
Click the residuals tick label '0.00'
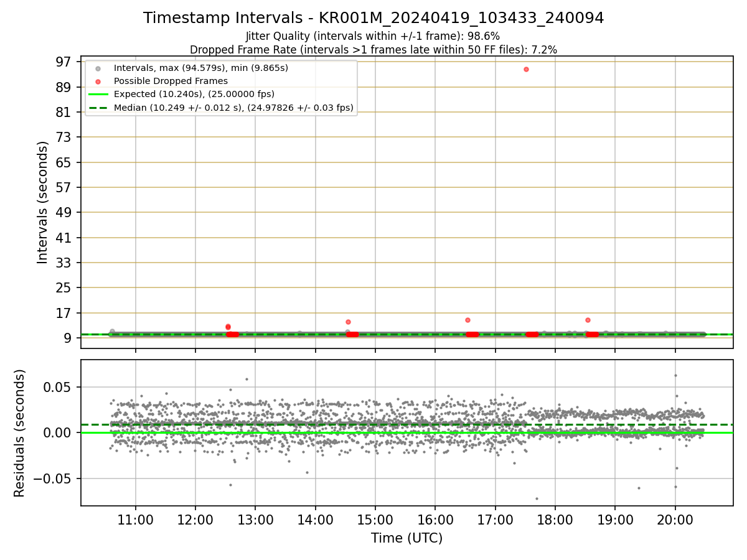(59, 432)
